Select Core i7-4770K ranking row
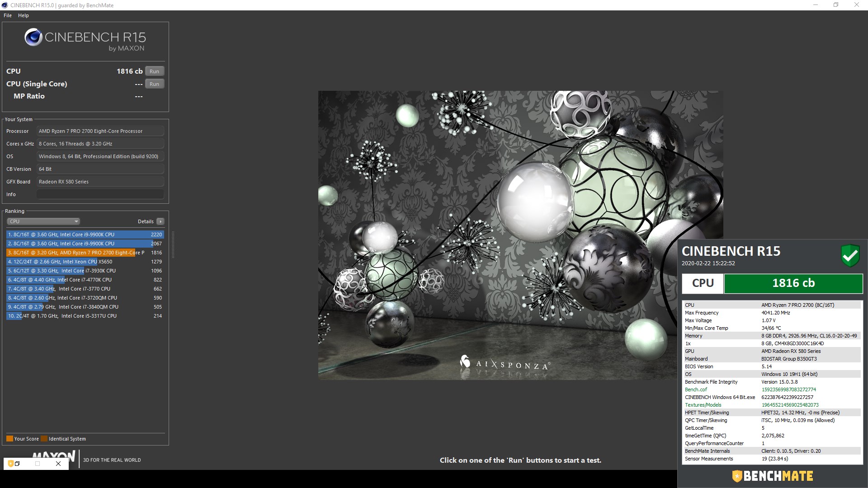This screenshot has width=868, height=488. pyautogui.click(x=85, y=280)
